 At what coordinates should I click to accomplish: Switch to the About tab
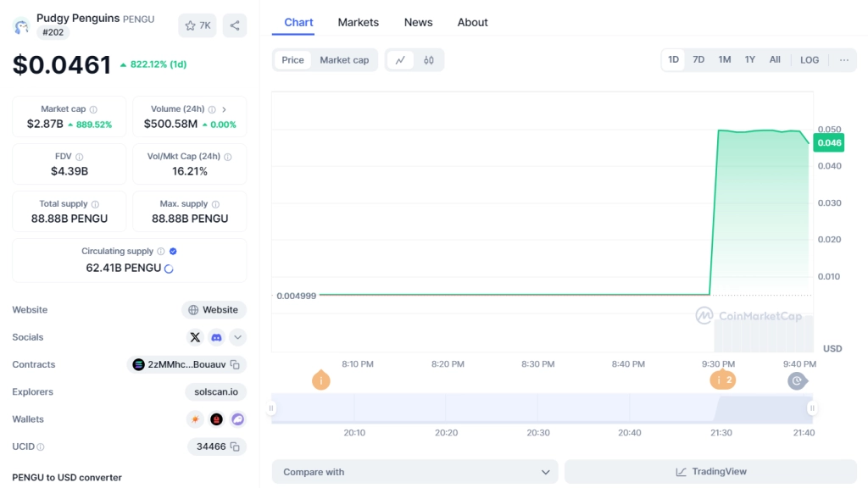coord(472,23)
